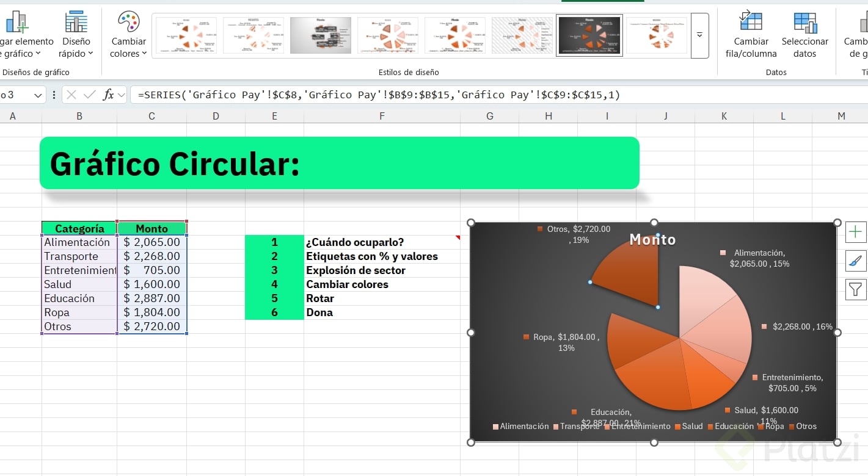Apply the fourth chart style thumbnail

(x=388, y=35)
